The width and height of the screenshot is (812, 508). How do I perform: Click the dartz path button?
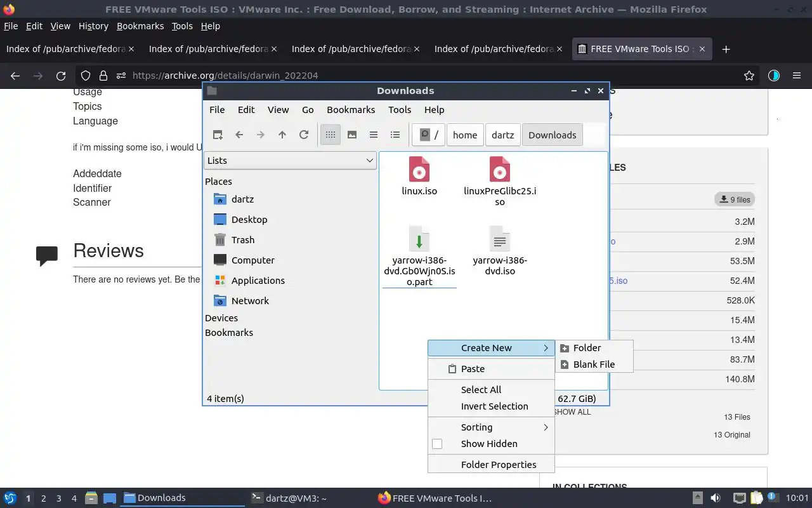coord(503,135)
